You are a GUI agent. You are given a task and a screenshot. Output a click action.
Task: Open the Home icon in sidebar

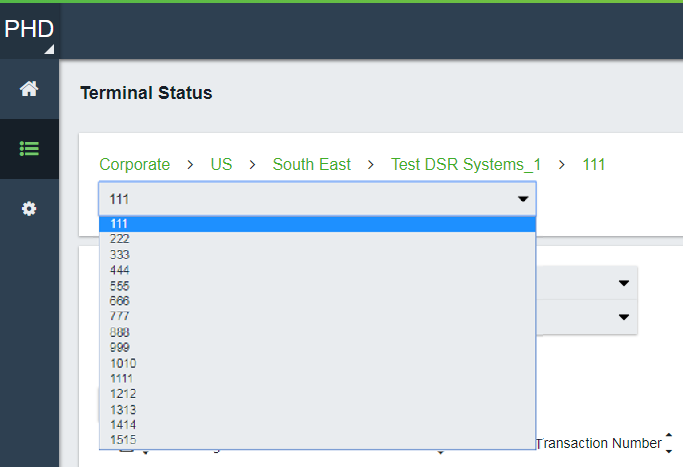(x=29, y=89)
